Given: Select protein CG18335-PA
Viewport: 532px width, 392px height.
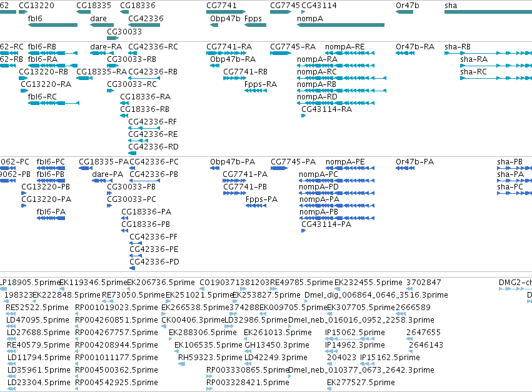Looking at the screenshot, I should pos(104,161).
